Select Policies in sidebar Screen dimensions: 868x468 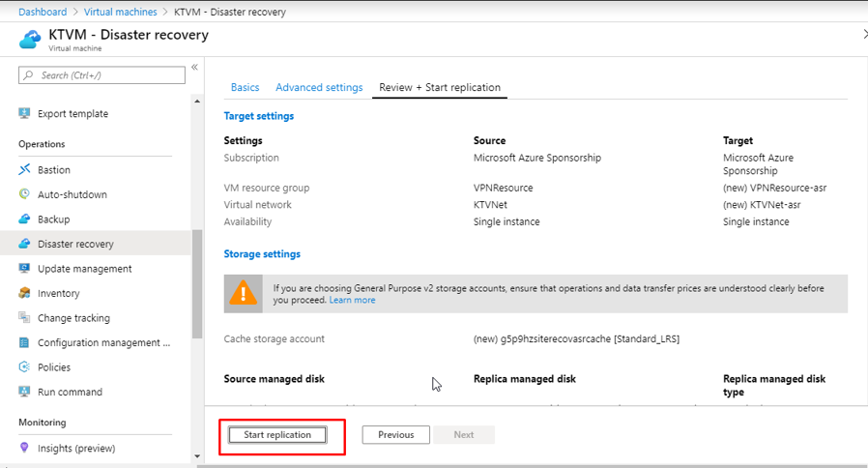[x=54, y=367]
